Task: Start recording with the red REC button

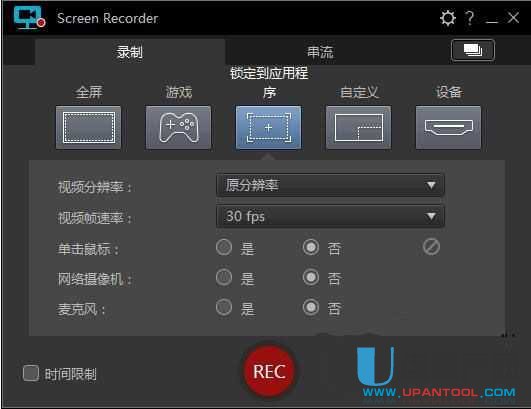Action: pos(269,372)
